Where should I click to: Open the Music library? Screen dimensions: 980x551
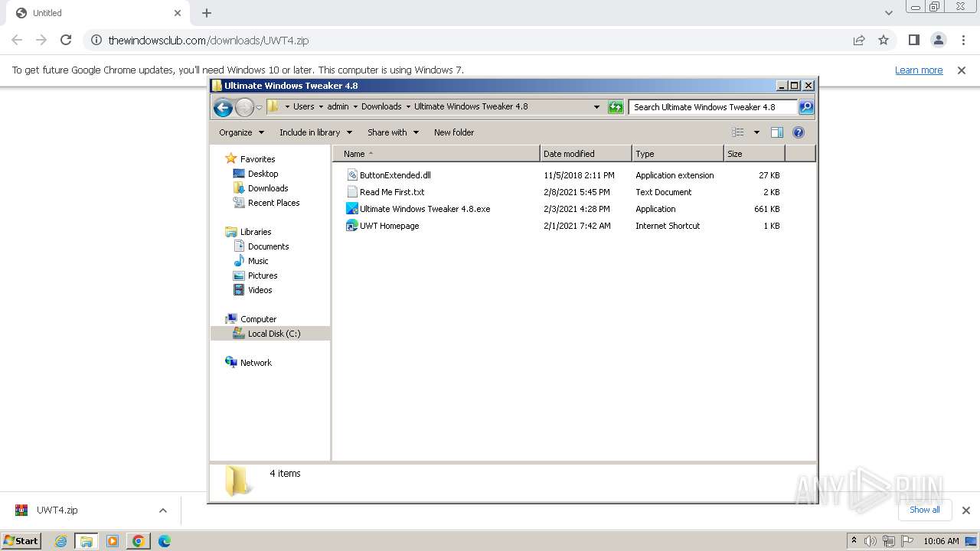(x=258, y=261)
